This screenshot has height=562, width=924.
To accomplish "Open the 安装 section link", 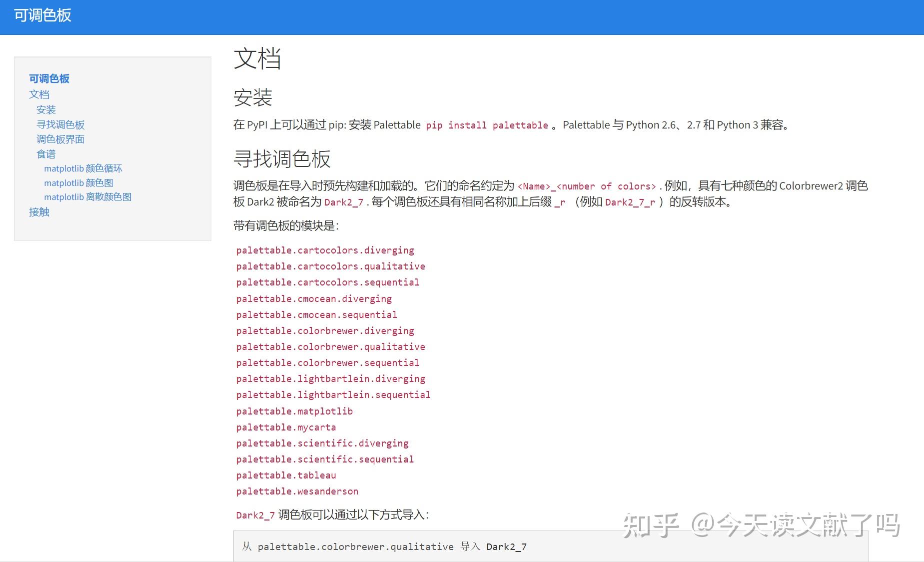I will [x=46, y=109].
